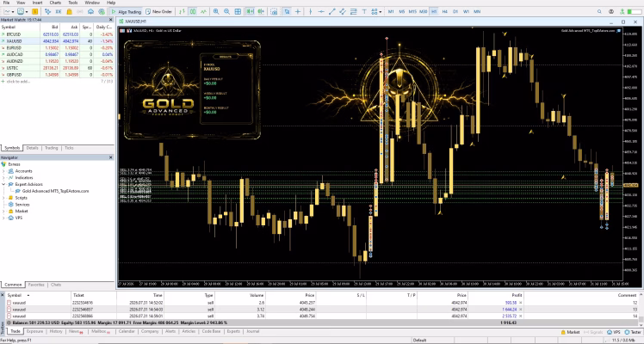Viewport: 644px width, 344px height.
Task: Expand the Indicators node in Navigator
Action: click(4, 177)
